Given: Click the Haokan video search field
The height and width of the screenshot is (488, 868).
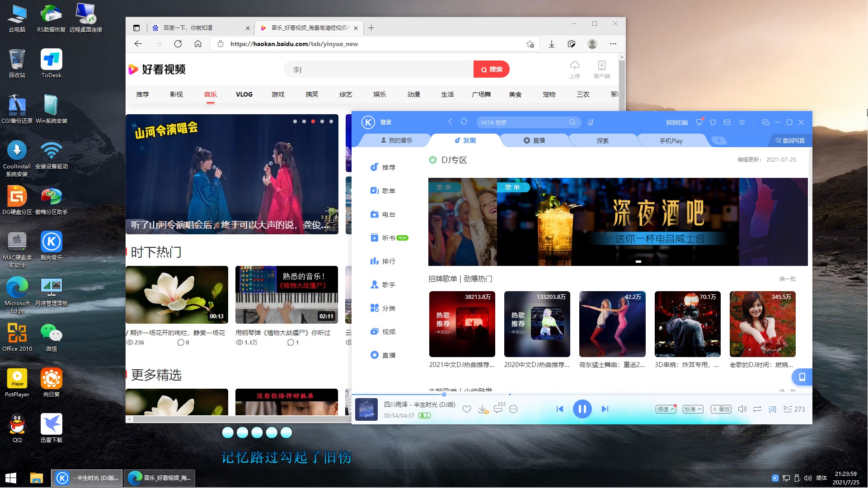Looking at the screenshot, I should pyautogui.click(x=379, y=70).
